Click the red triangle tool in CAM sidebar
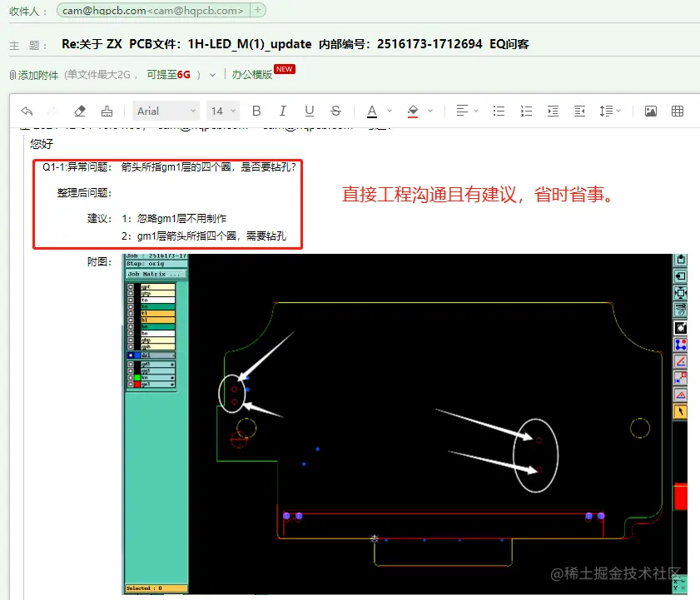 (680, 394)
